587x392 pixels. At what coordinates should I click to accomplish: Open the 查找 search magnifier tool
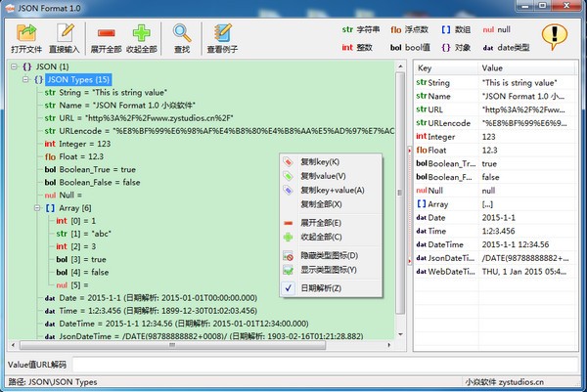tap(182, 33)
